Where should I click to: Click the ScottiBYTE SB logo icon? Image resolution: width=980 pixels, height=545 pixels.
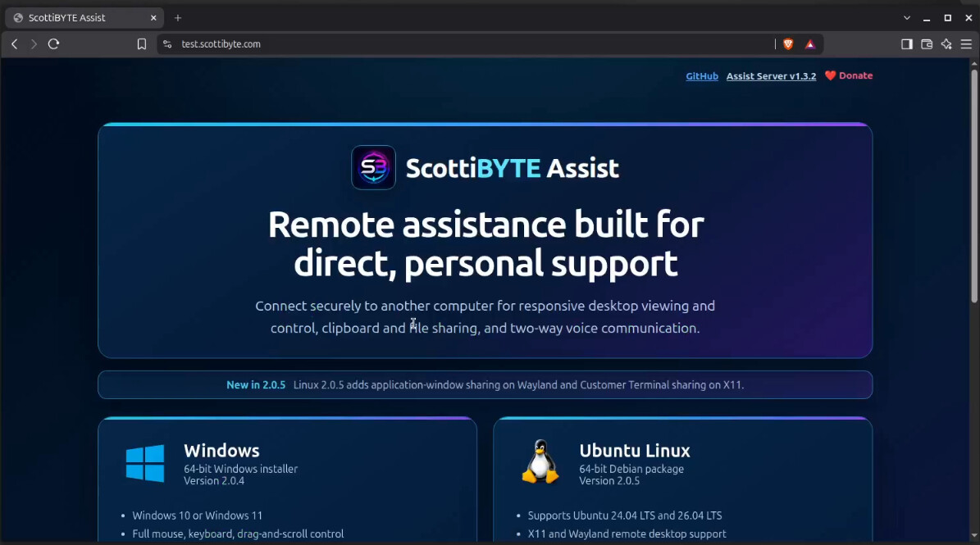pyautogui.click(x=373, y=167)
